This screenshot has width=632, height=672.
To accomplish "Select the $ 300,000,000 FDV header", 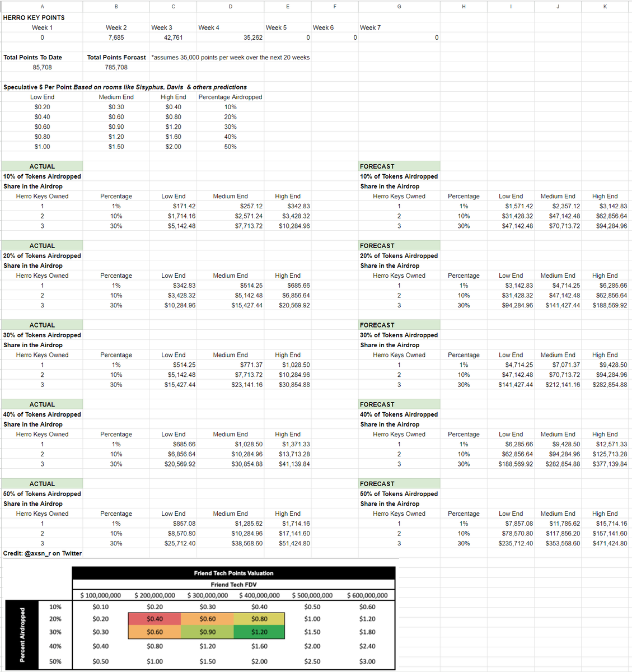I will coord(207,595).
